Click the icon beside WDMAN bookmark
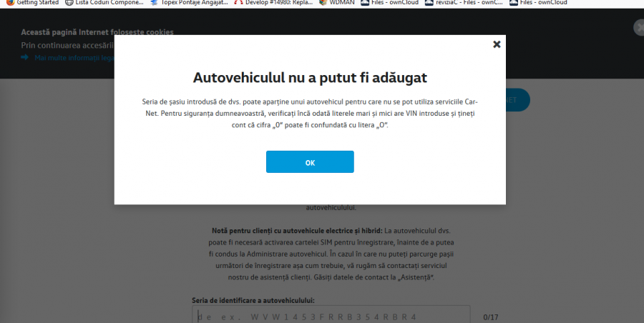Screen dimensions: 644x323 pyautogui.click(x=323, y=2)
